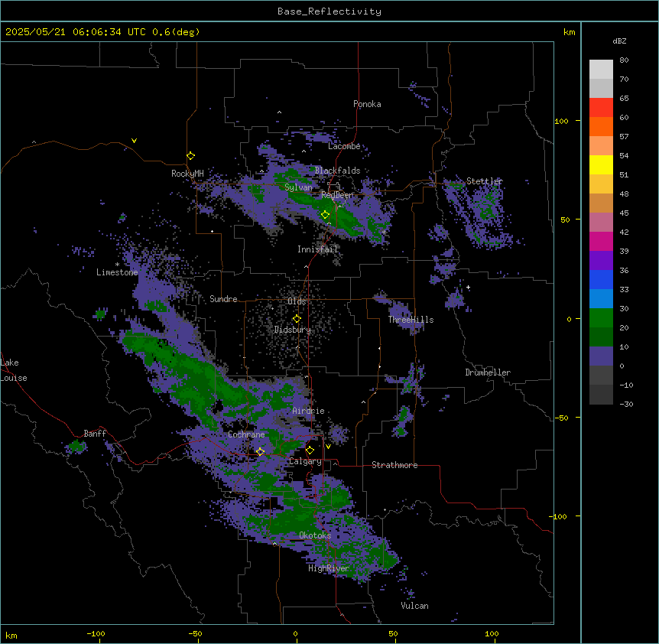Click the 50 tick label on the horizontal axis
This screenshot has width=659, height=644.
click(x=392, y=633)
